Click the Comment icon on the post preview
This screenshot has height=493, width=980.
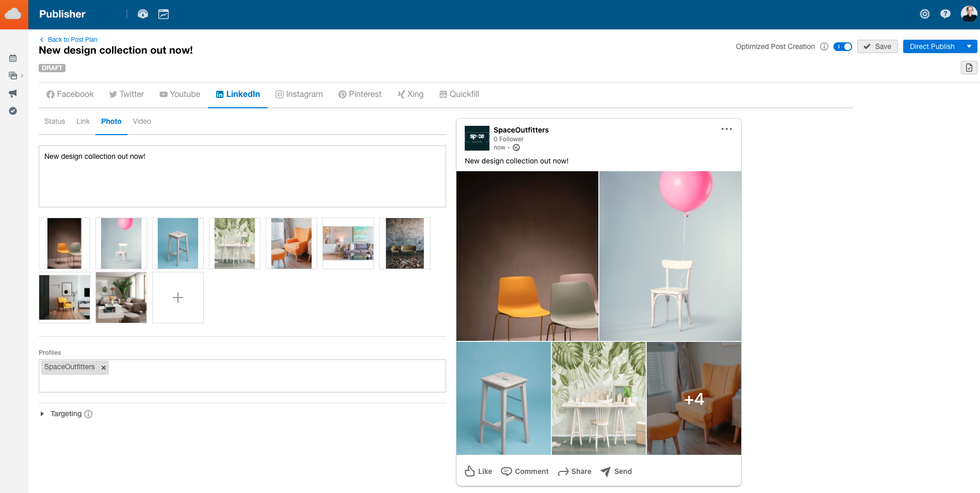(x=507, y=471)
